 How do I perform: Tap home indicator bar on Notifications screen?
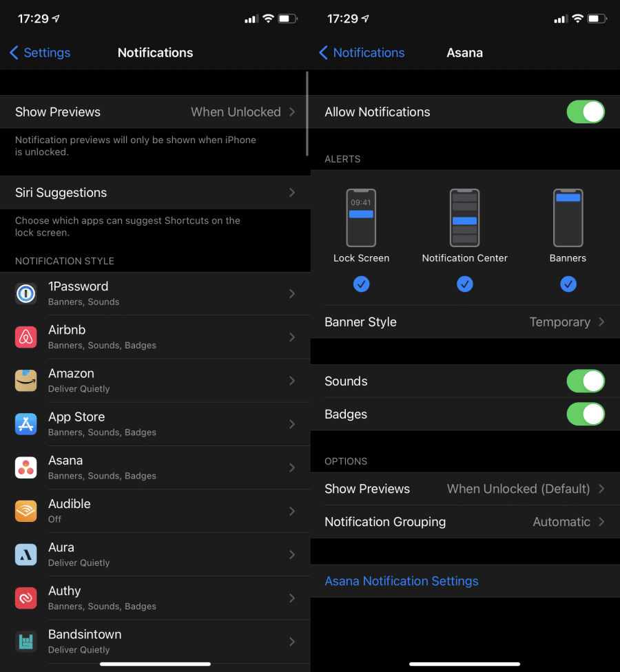pyautogui.click(x=155, y=664)
